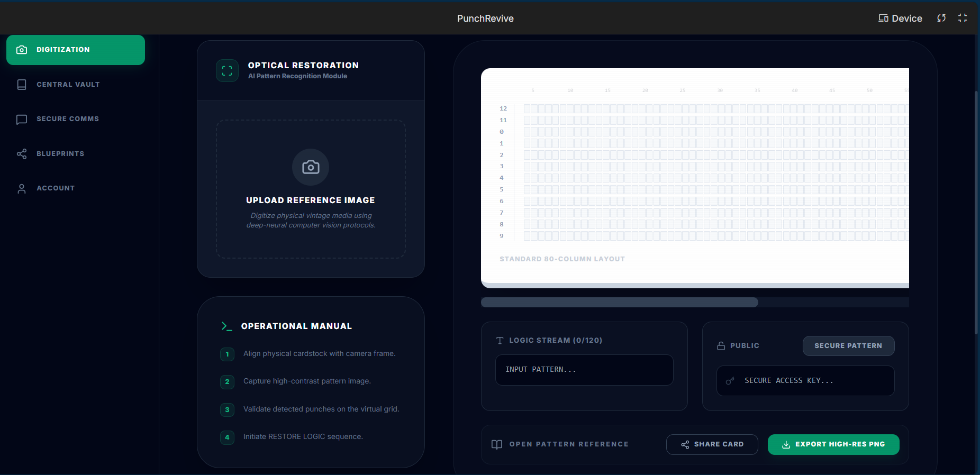Click first punch cell in row 5
The height and width of the screenshot is (475, 980).
(527, 189)
